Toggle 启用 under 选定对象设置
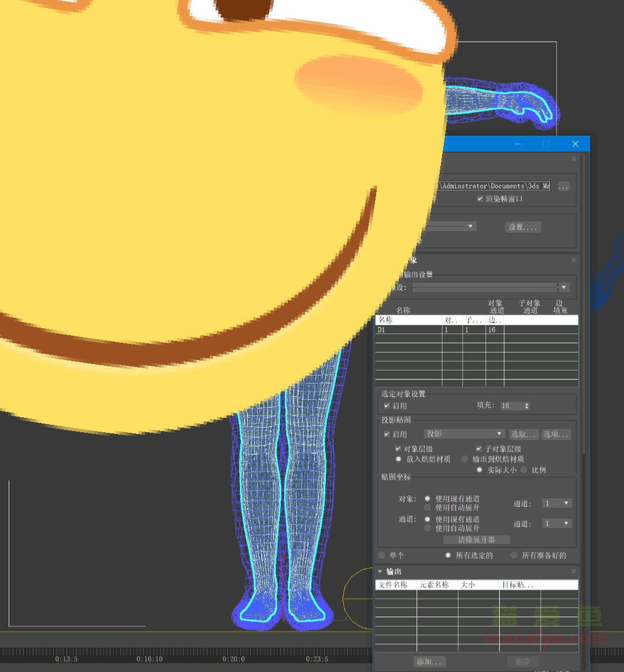624x672 pixels. pos(387,406)
